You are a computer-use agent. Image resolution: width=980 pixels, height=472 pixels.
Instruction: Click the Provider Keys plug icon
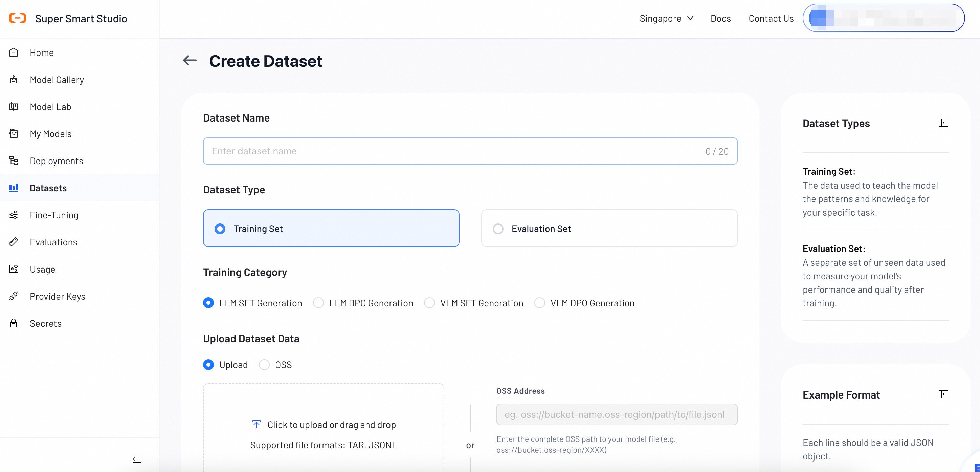(x=14, y=296)
